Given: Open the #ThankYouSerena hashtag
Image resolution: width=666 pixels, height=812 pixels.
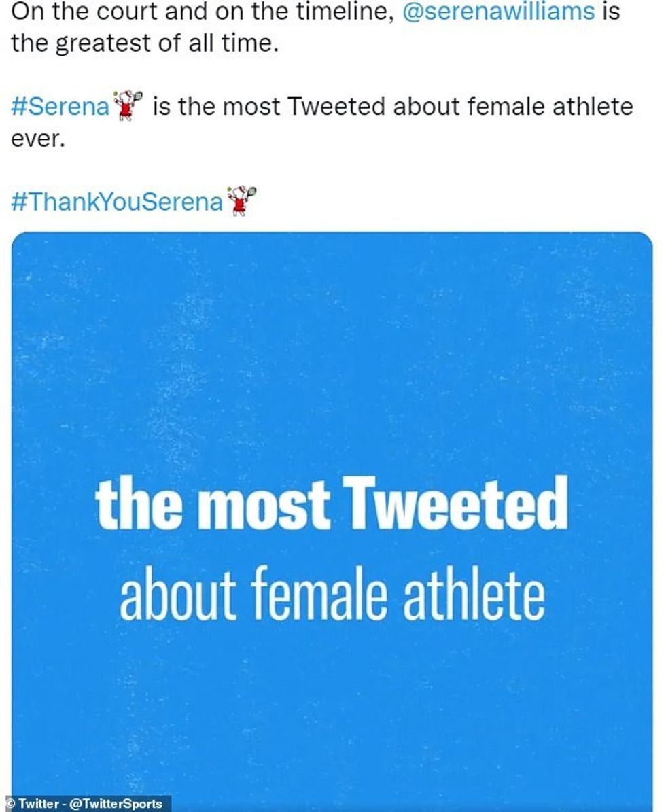Looking at the screenshot, I should click(x=117, y=202).
